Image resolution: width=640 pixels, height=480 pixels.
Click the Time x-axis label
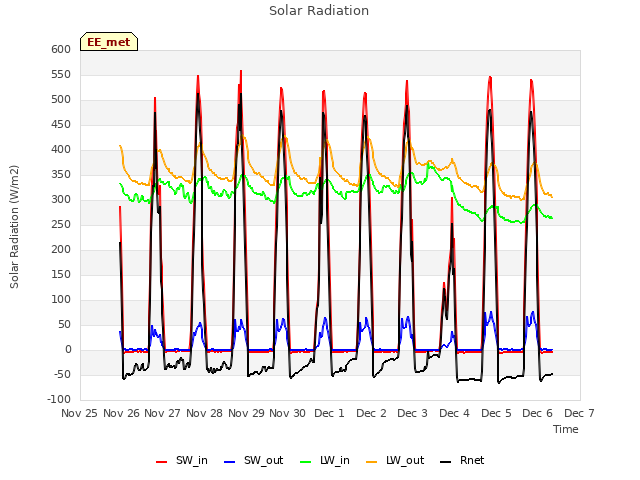pos(565,429)
